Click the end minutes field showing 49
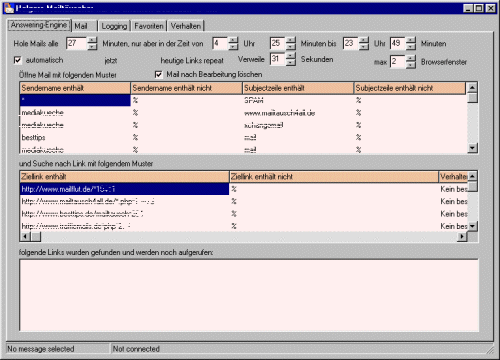 (398, 43)
